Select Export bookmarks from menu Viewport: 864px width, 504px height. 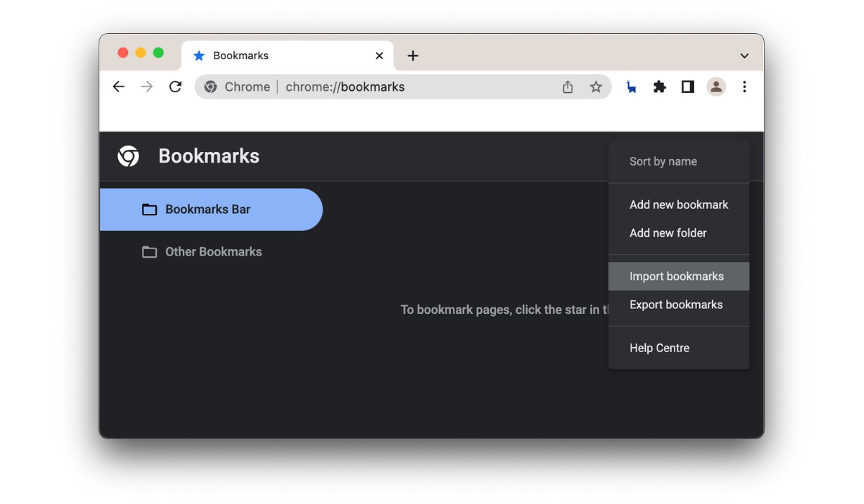coord(679,305)
